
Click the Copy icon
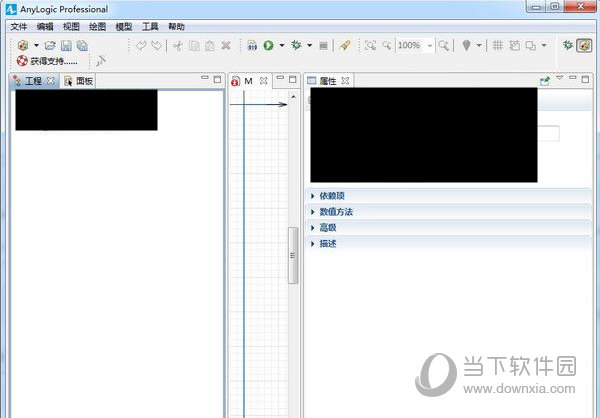pyautogui.click(x=194, y=46)
